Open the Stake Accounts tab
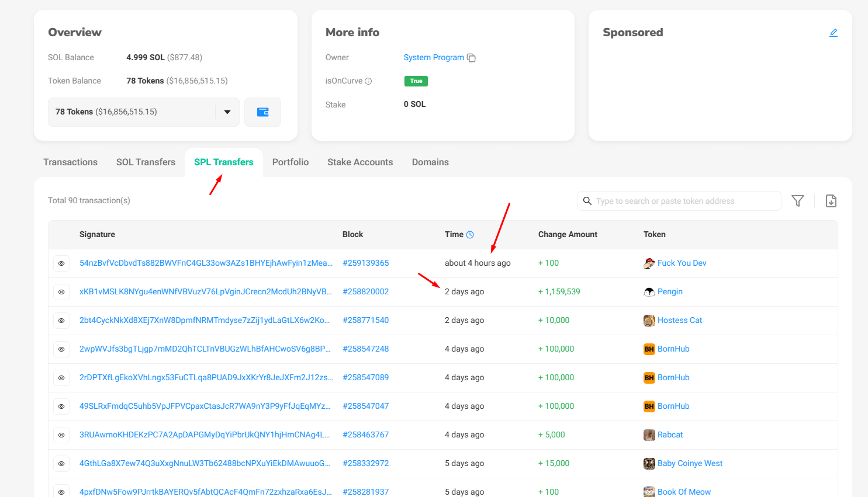Viewport: 868px width, 497px height. (360, 162)
